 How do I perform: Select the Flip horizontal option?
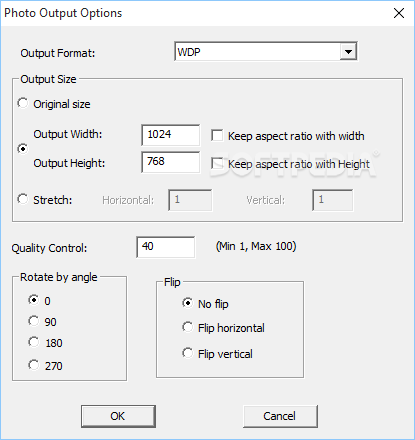187,327
